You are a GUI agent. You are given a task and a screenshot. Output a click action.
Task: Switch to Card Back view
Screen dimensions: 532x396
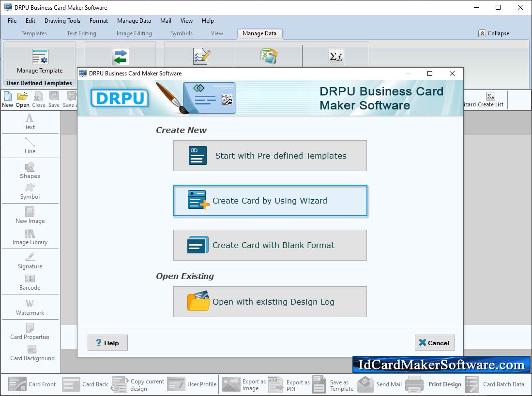coord(85,384)
